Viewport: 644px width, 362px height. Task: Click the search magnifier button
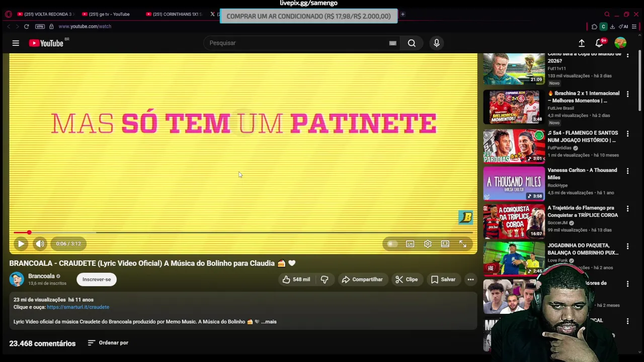[x=412, y=43]
